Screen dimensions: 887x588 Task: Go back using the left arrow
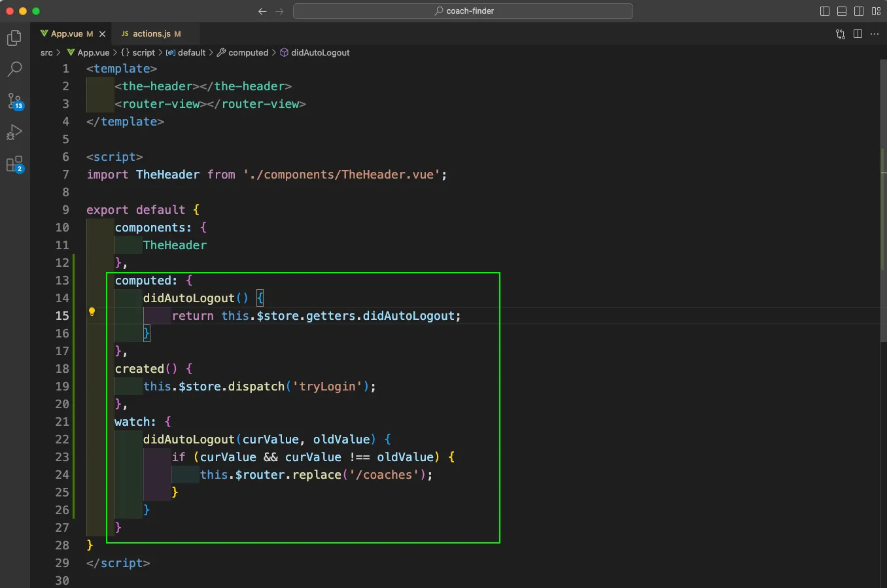click(x=262, y=11)
